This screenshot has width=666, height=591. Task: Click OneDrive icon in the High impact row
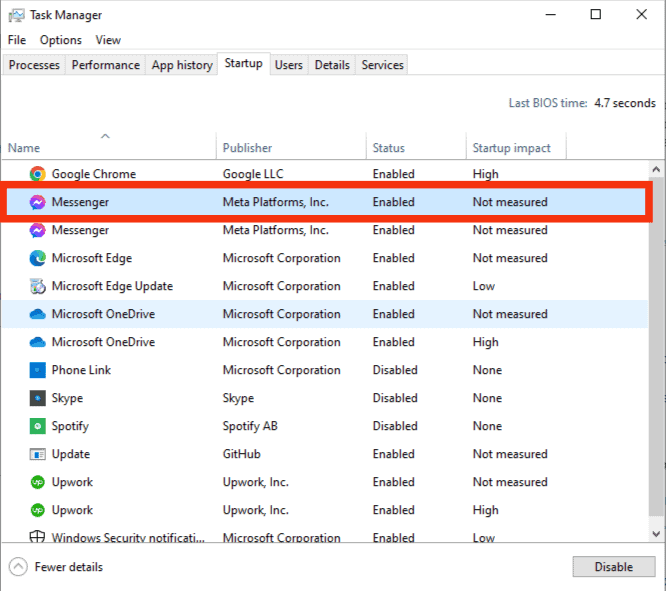[37, 342]
